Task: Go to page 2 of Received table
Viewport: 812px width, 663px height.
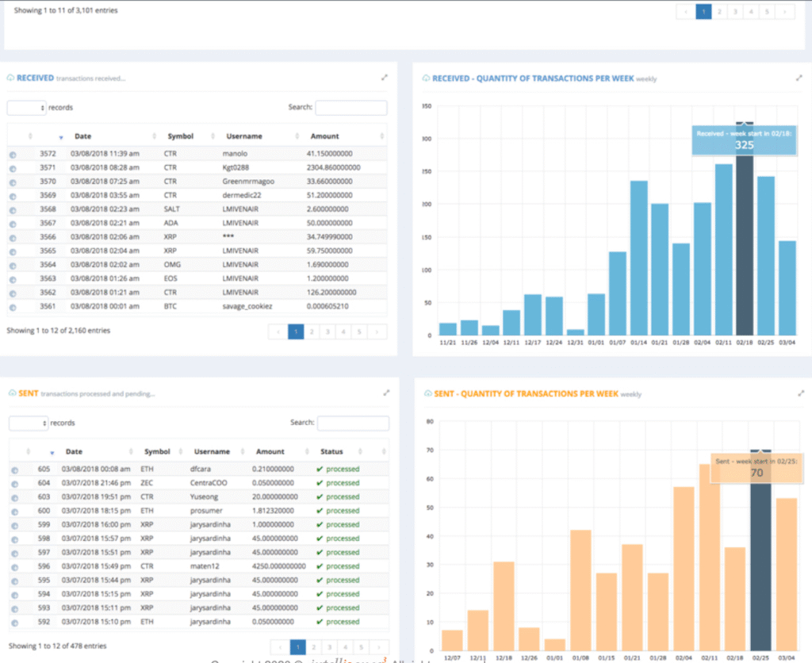Action: point(313,331)
